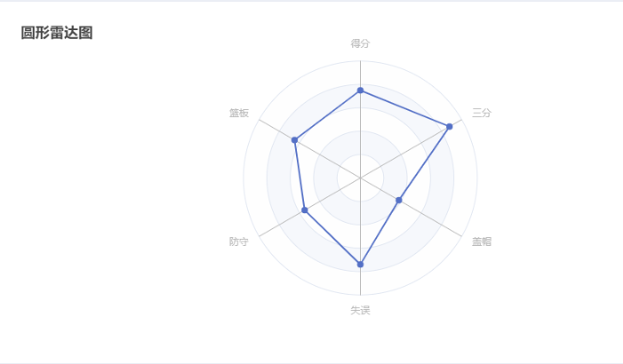Click the blue line between 盖帽 and 失误 points
The width and height of the screenshot is (623, 364).
click(379, 233)
